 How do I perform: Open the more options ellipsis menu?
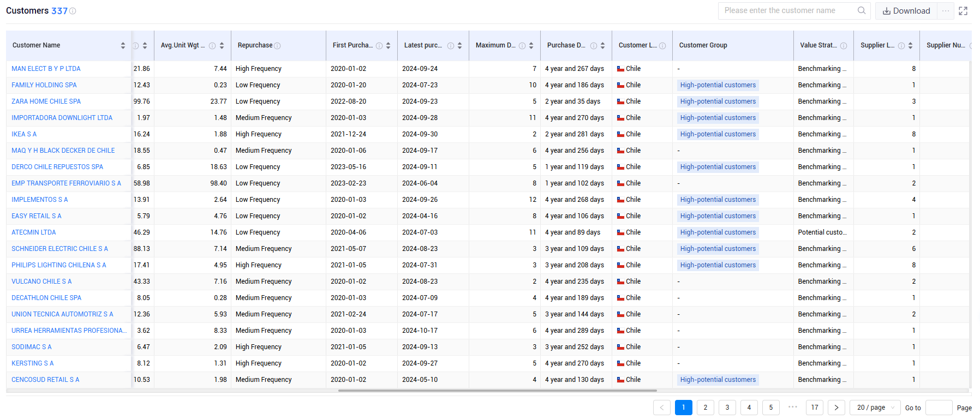coord(946,11)
